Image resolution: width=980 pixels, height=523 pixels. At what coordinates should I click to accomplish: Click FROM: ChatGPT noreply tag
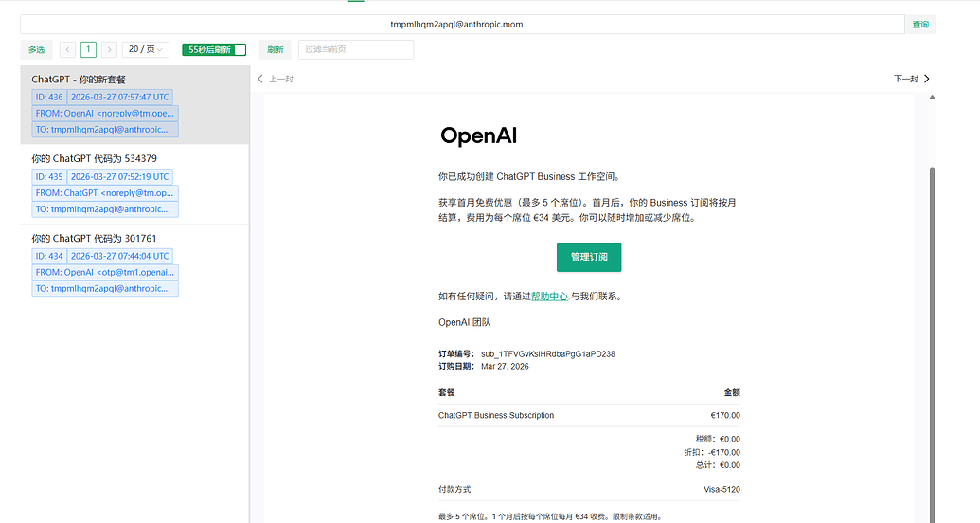pos(105,192)
